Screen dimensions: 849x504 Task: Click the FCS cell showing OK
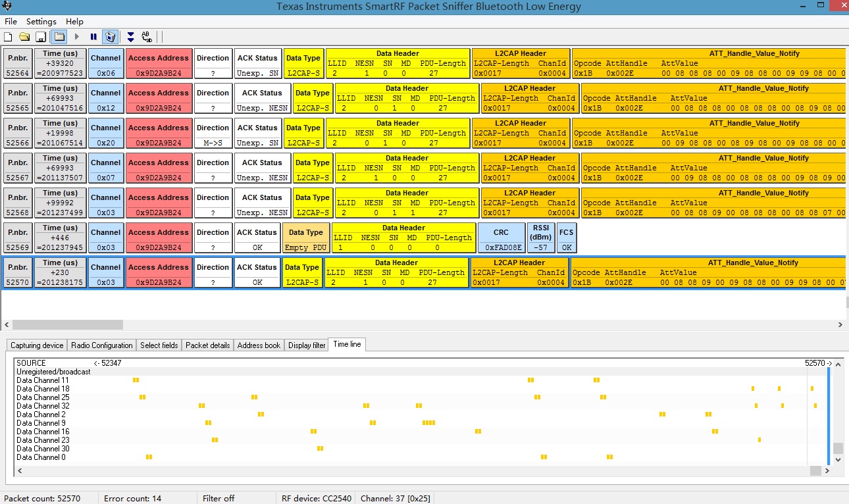point(567,238)
